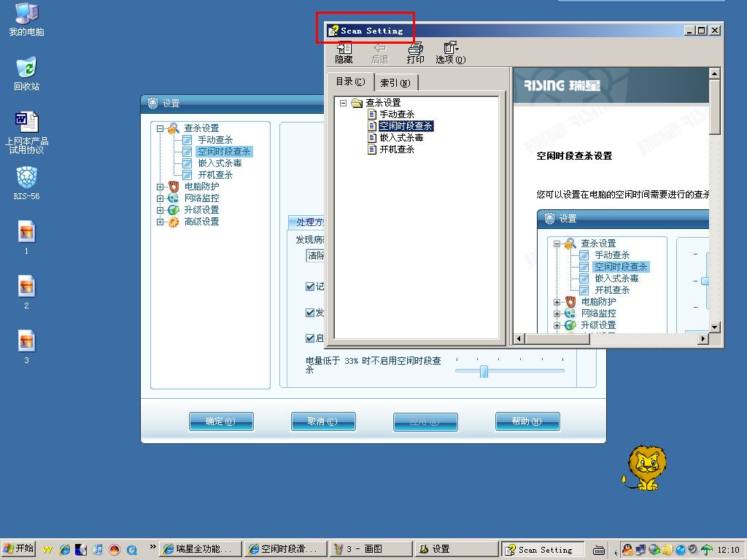Select desktop image file named 2
Screen dimensions: 747x560
point(27,292)
